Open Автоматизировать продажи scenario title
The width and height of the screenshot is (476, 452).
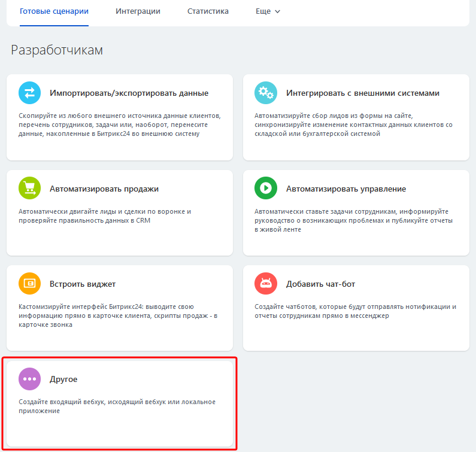(104, 189)
